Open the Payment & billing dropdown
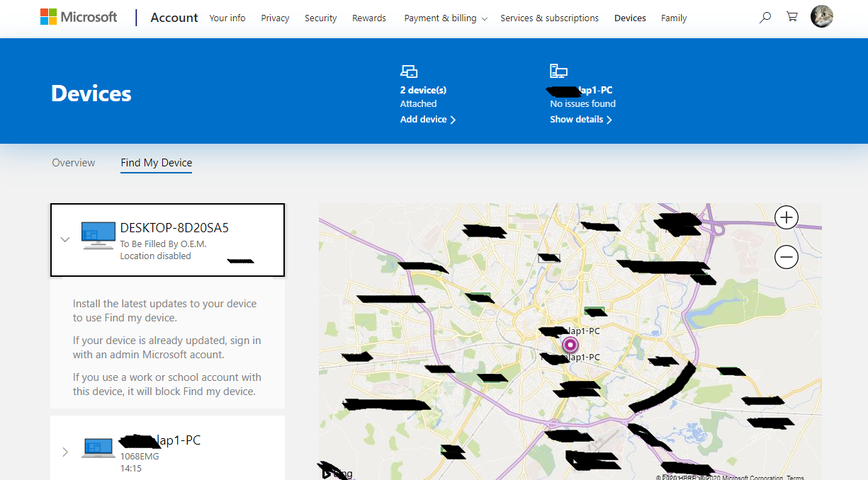 446,18
